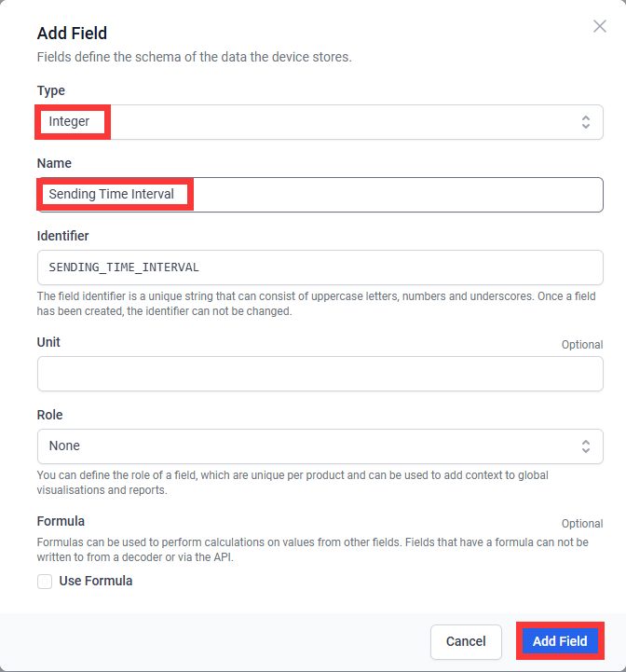Click the Identifier field label
Viewport: 626px width, 672px height.
[63, 236]
